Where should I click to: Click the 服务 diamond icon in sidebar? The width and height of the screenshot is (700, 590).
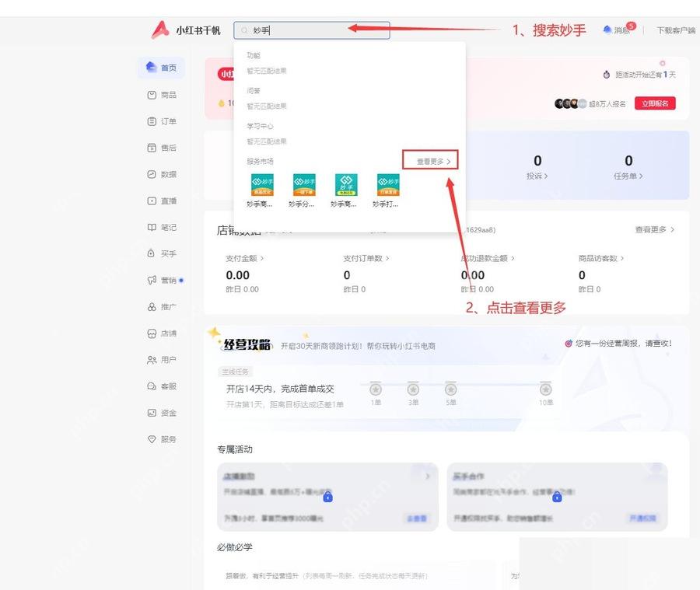click(152, 439)
